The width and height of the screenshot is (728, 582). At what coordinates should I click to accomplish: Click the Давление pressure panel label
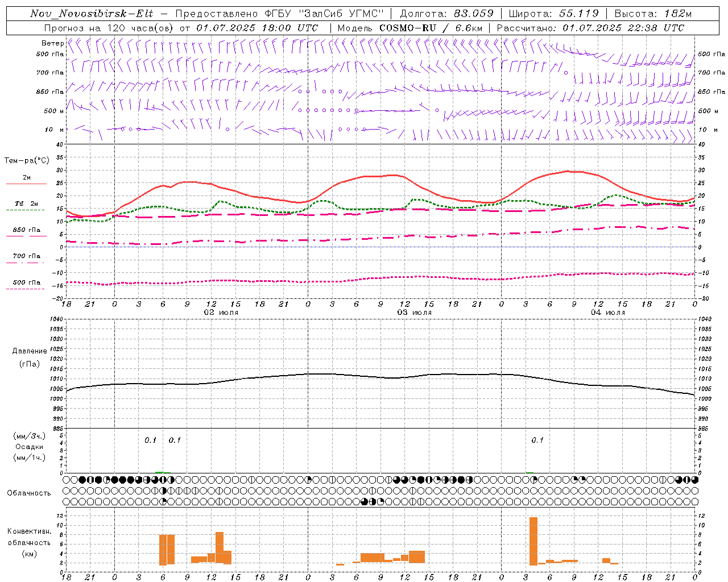point(30,351)
